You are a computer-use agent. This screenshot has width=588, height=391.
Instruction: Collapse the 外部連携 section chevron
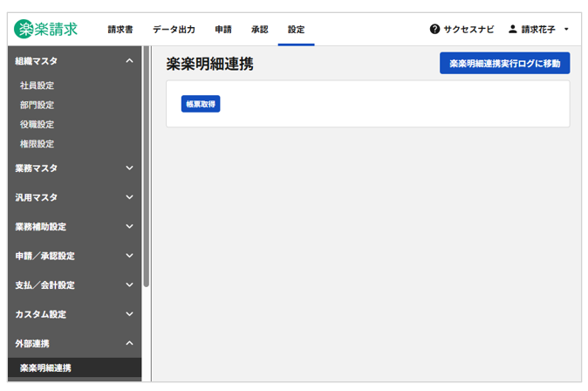(x=129, y=343)
